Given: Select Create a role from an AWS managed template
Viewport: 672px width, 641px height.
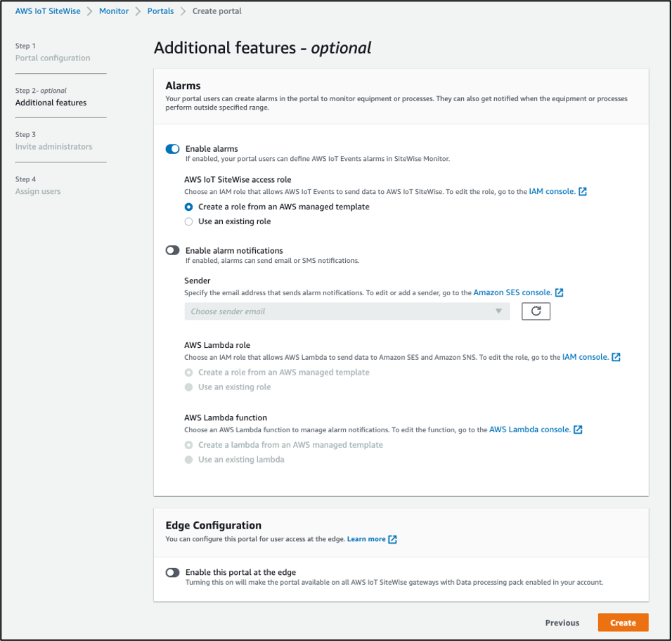Looking at the screenshot, I should (x=188, y=207).
